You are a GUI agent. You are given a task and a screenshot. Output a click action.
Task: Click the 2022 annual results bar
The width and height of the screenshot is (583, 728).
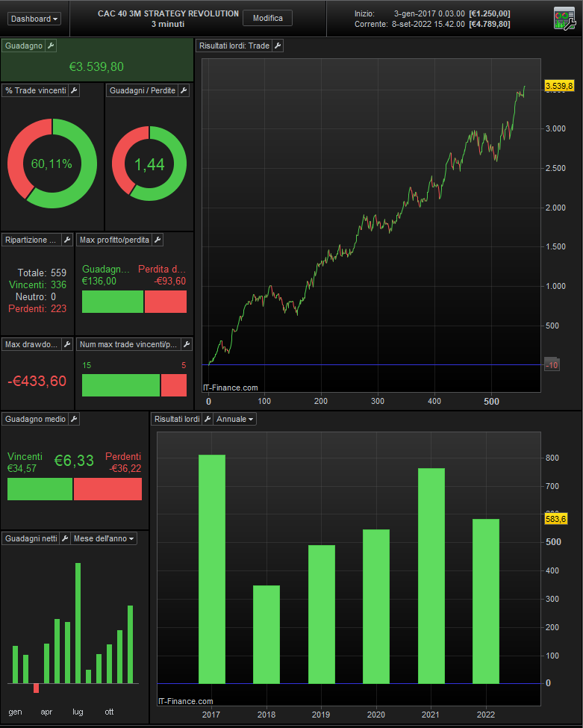(x=486, y=601)
